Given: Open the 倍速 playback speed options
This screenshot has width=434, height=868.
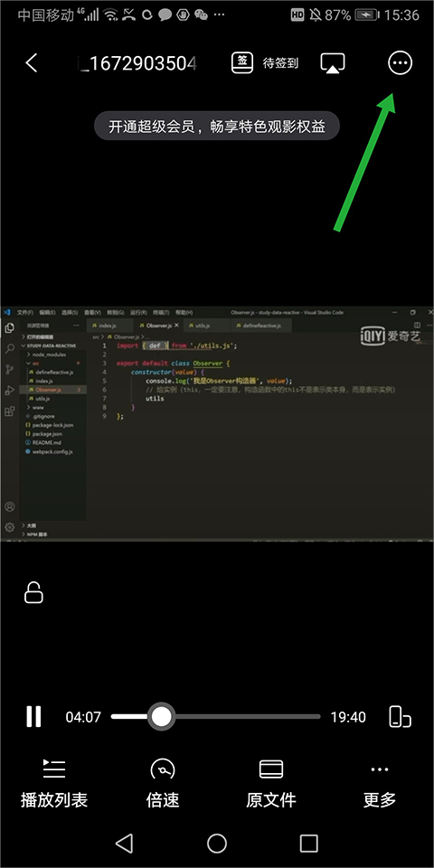Looking at the screenshot, I should pyautogui.click(x=163, y=784).
